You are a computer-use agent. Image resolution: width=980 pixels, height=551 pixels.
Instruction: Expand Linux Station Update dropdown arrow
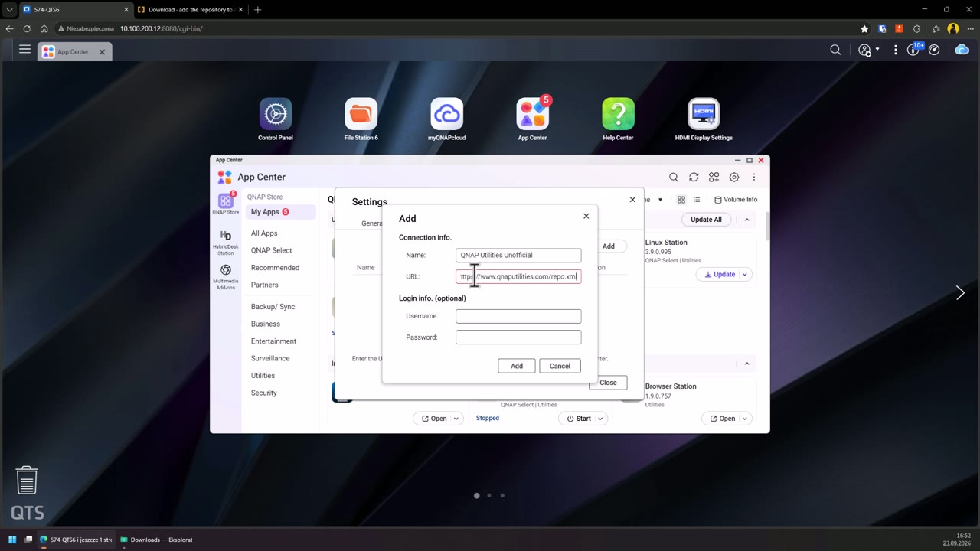(744, 274)
